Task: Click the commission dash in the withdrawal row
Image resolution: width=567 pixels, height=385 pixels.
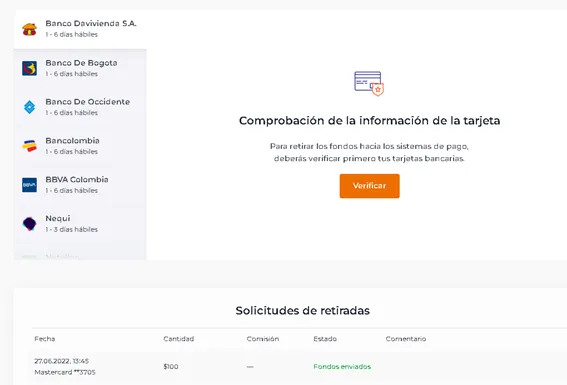Action: tap(250, 367)
